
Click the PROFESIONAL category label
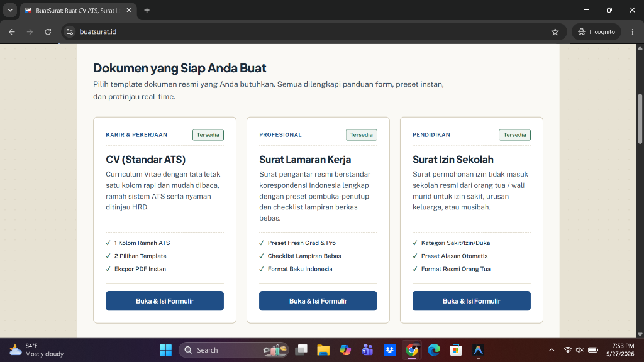pos(280,135)
